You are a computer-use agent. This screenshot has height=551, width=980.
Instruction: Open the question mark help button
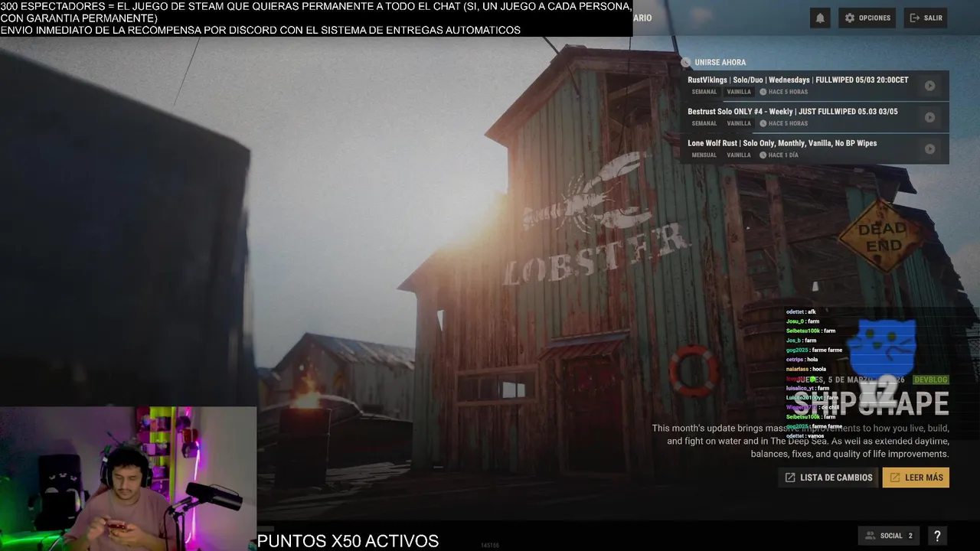pyautogui.click(x=936, y=536)
